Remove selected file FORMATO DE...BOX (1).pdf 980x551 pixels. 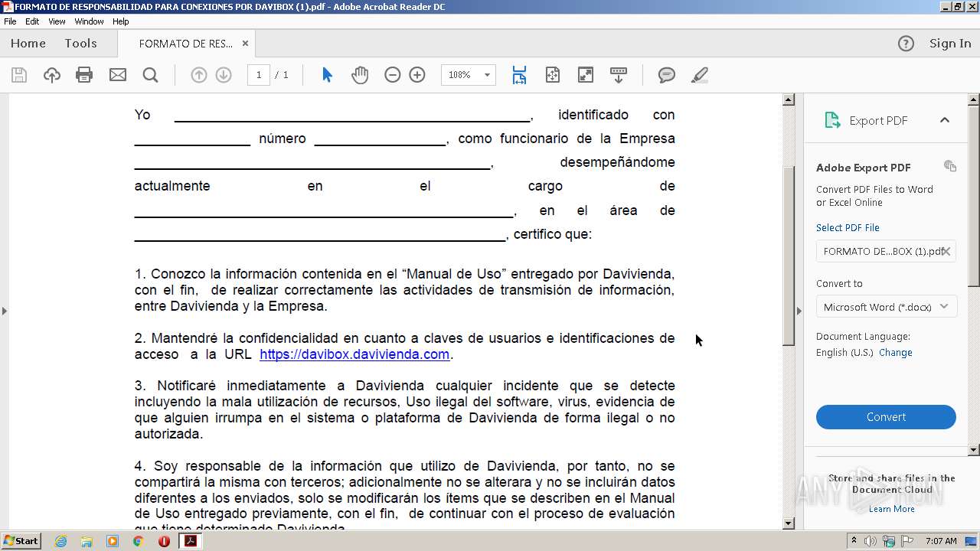pyautogui.click(x=946, y=251)
